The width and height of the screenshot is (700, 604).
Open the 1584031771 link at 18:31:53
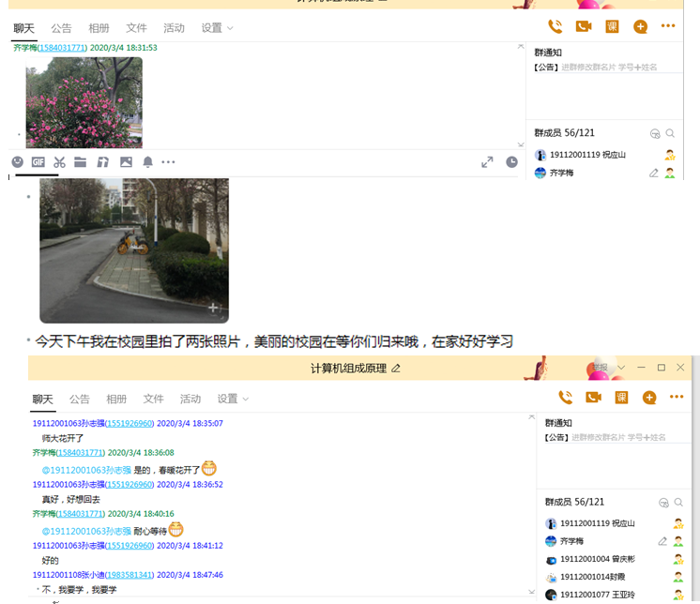62,48
